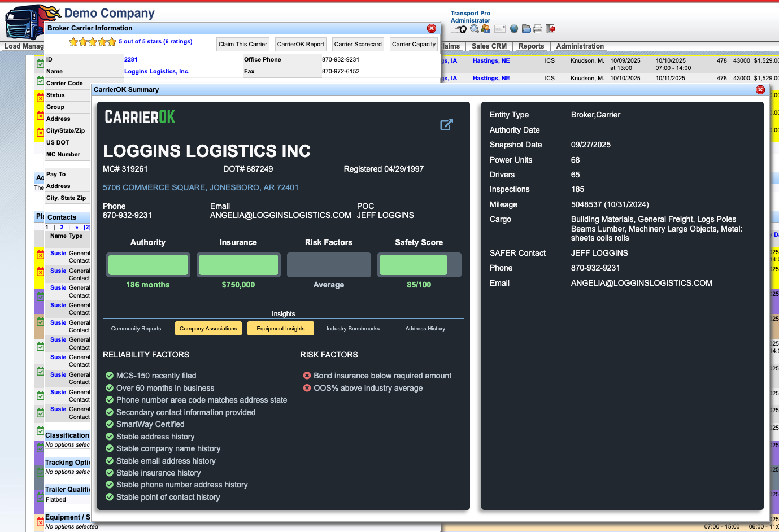
Task: Click the Authority 186 months progress bar
Action: pyautogui.click(x=148, y=265)
